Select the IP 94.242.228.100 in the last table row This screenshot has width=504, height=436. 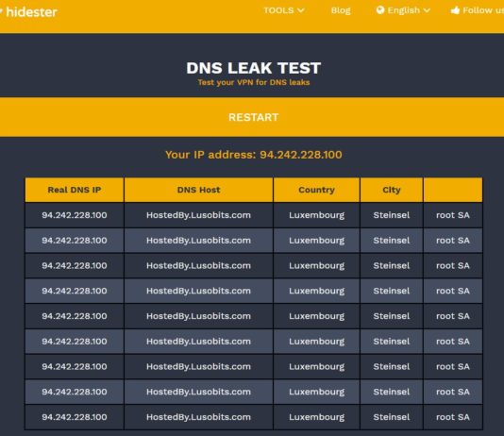pos(75,417)
